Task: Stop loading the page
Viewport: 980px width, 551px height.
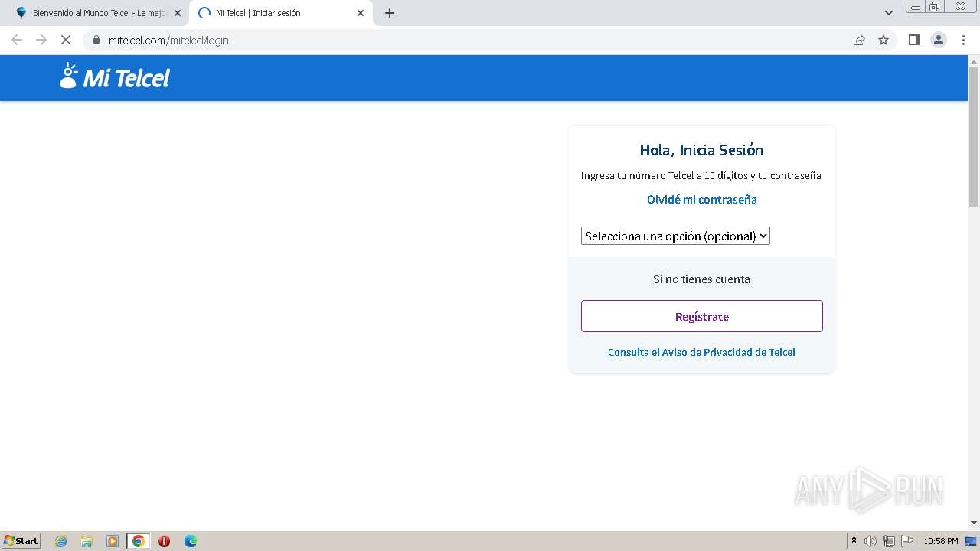Action: pos(66,40)
